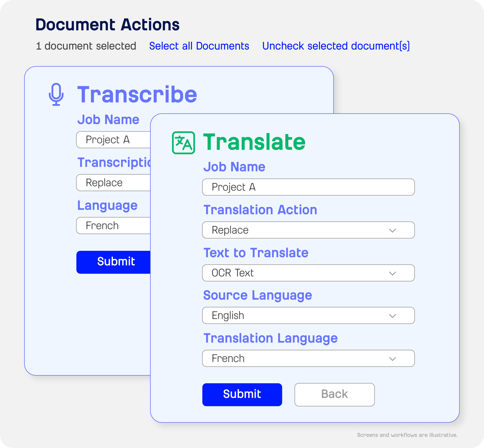Open the Transcription dropdown on the Transcribe card

tap(112, 183)
